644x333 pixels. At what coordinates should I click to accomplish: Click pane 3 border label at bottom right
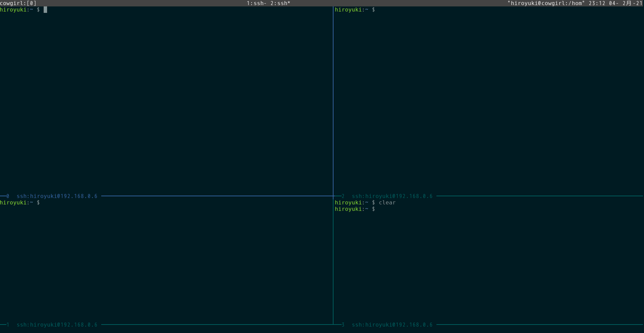[x=392, y=324]
